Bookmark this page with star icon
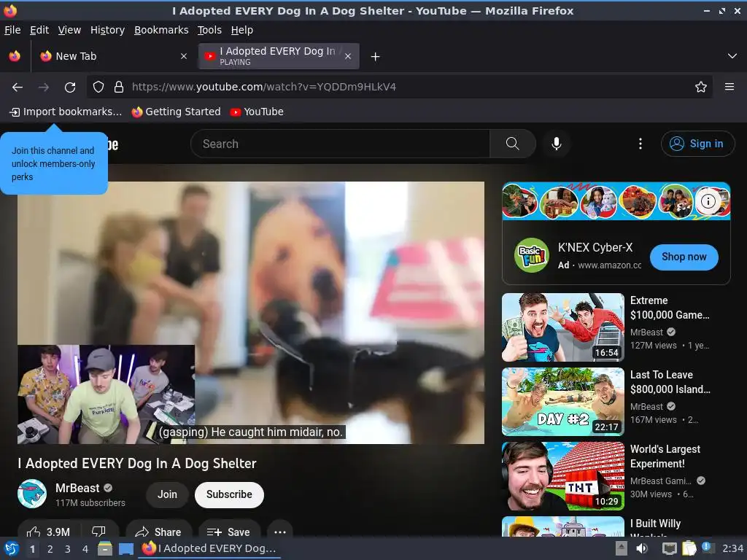 tap(700, 87)
